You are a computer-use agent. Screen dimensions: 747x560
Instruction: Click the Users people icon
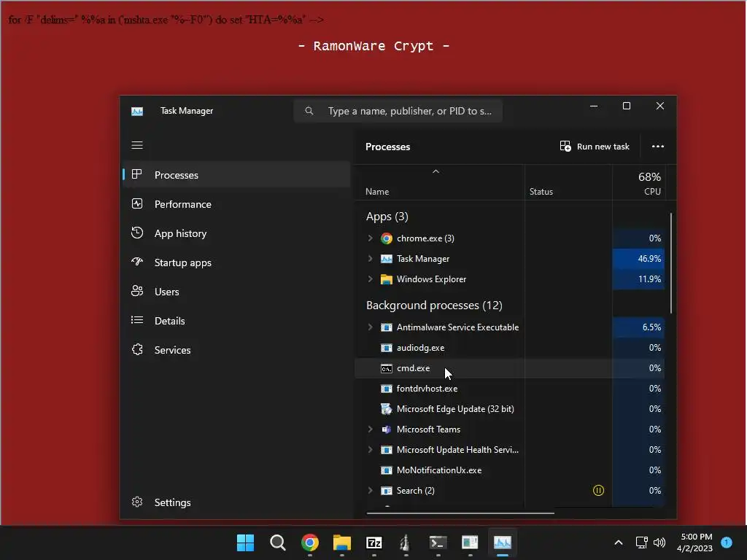136,291
